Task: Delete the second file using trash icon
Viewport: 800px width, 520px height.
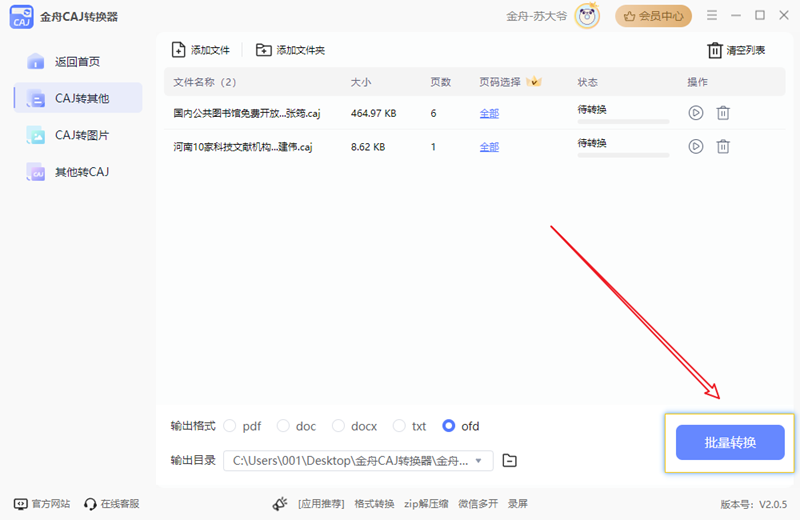Action: (x=723, y=146)
